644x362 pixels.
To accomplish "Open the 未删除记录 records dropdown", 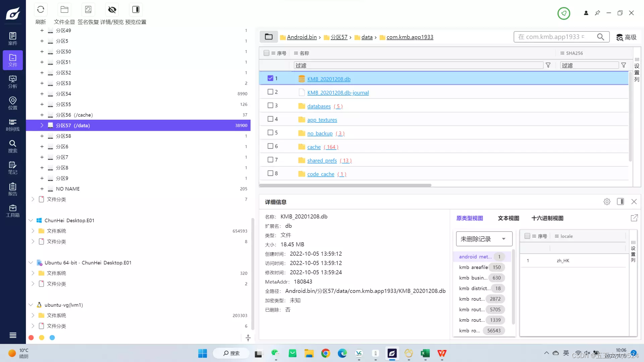I will coord(484,239).
